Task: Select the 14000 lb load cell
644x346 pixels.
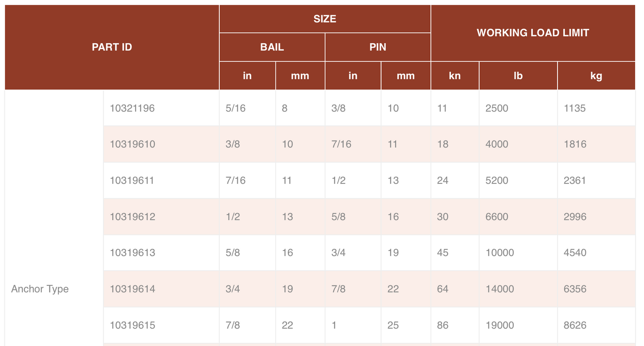Action: point(500,289)
